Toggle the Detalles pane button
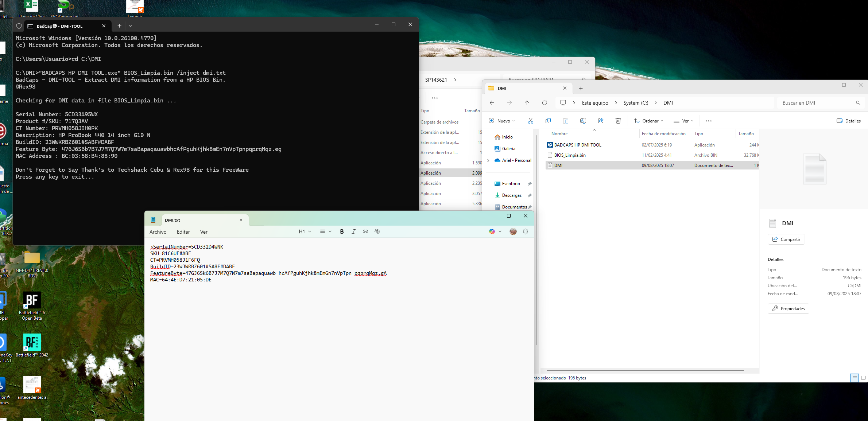This screenshot has width=868, height=421. click(848, 121)
